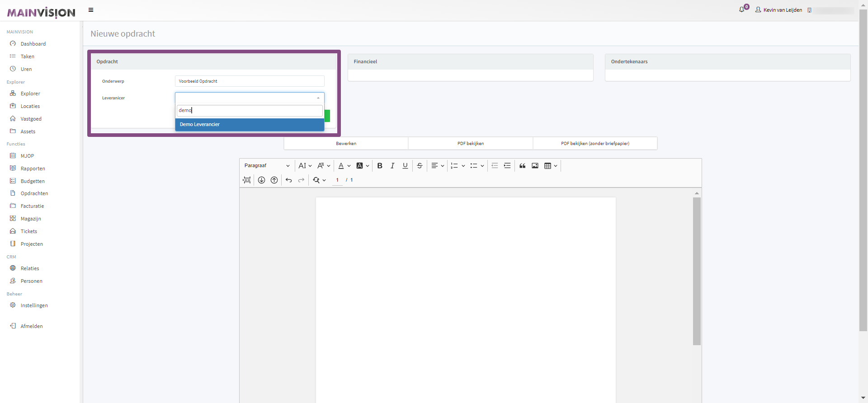868x403 pixels.
Task: Open the find and replace dropdown
Action: 319,180
